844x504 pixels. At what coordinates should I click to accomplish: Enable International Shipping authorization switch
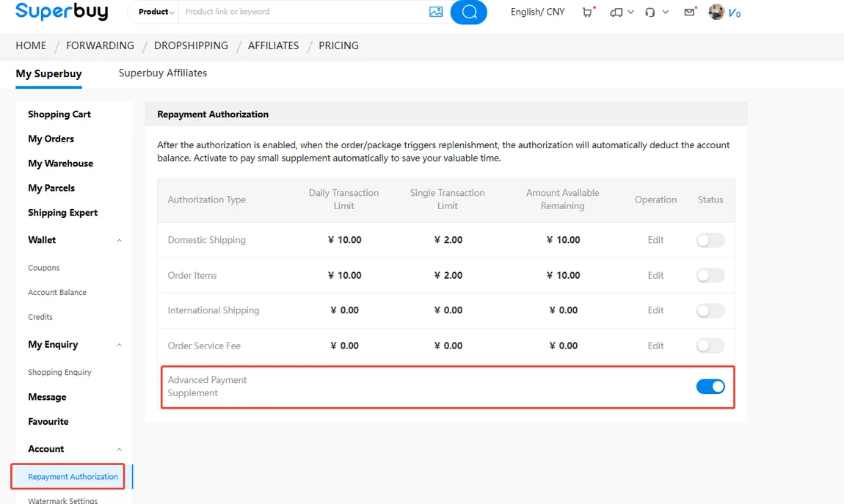pyautogui.click(x=710, y=310)
